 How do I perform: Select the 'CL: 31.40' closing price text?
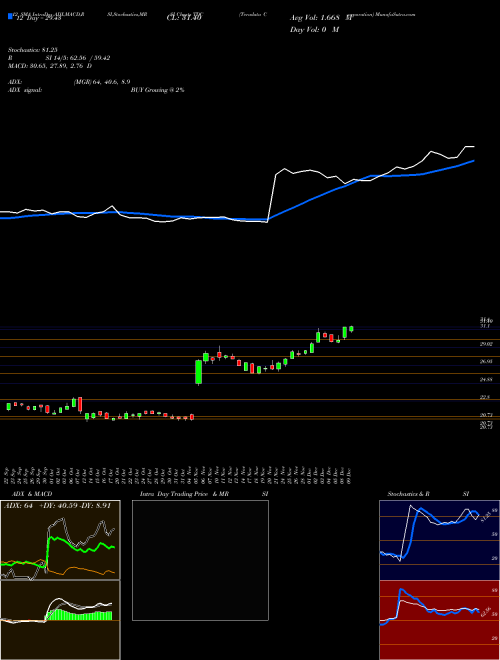coord(184,18)
